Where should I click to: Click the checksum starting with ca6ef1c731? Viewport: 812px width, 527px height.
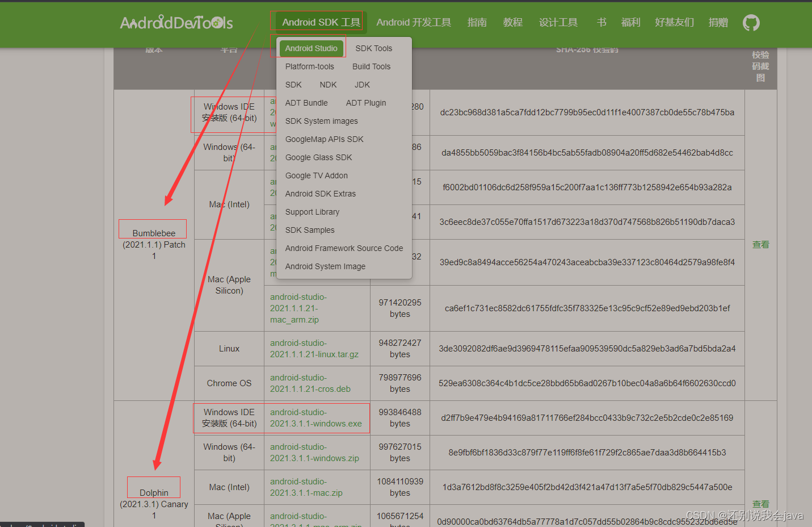coord(587,308)
